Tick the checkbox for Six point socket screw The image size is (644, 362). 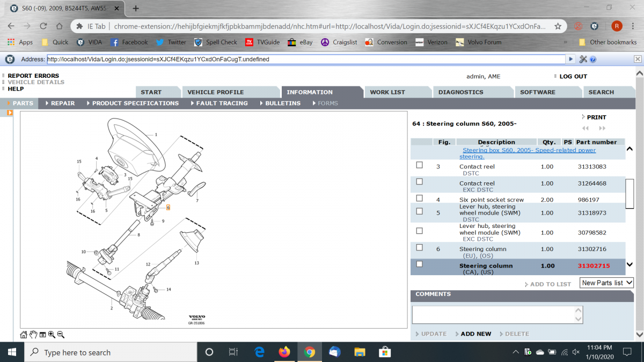[x=420, y=198]
